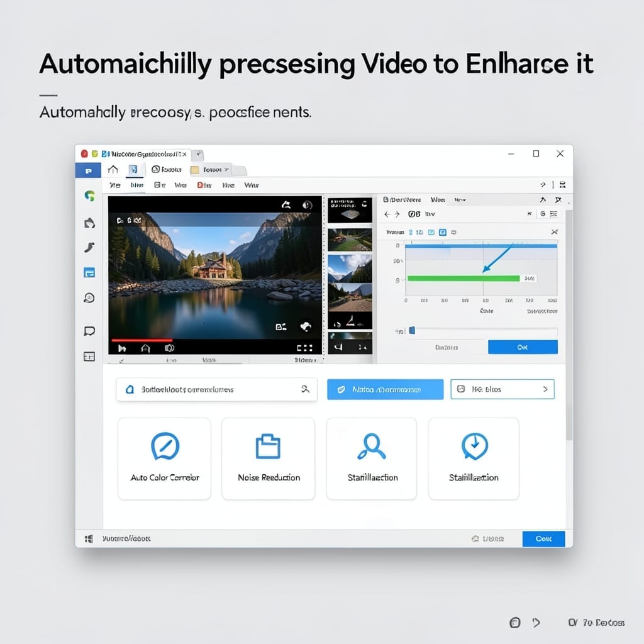Select the brush tool in left sidebar
This screenshot has width=644, height=644.
[89, 247]
